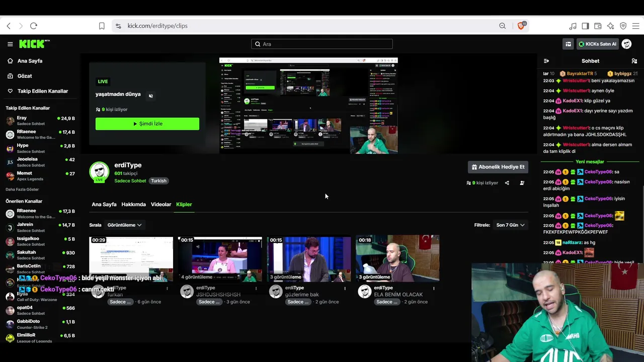Open the Brave VPN shield icon

tap(623, 26)
